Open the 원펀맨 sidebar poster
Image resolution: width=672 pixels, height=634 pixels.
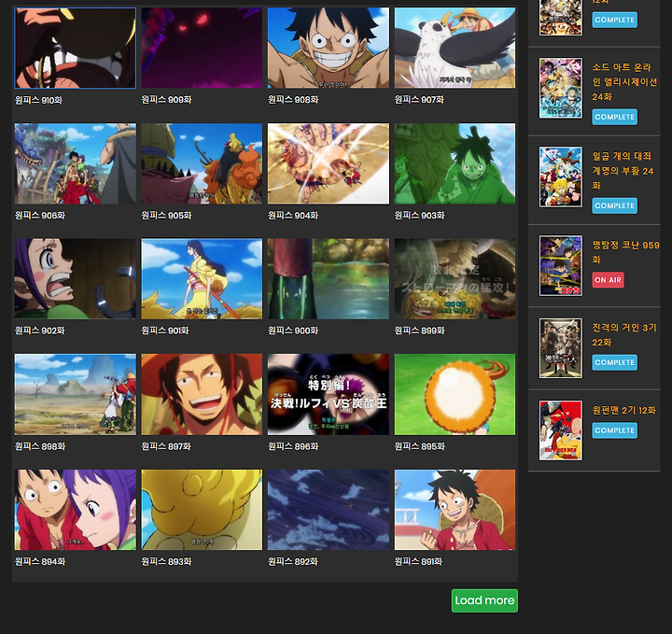(561, 430)
